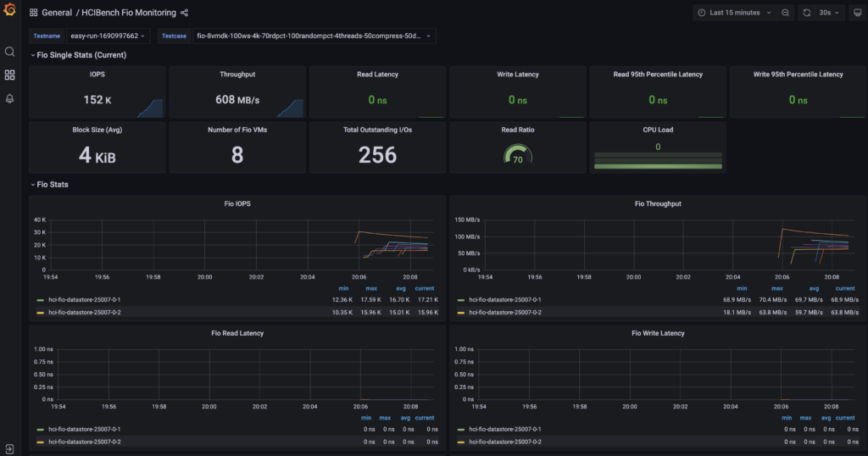868x456 pixels.
Task: Toggle hci-fio-datastore-25007-0-1 series in Fio Throughput
Action: click(x=505, y=300)
